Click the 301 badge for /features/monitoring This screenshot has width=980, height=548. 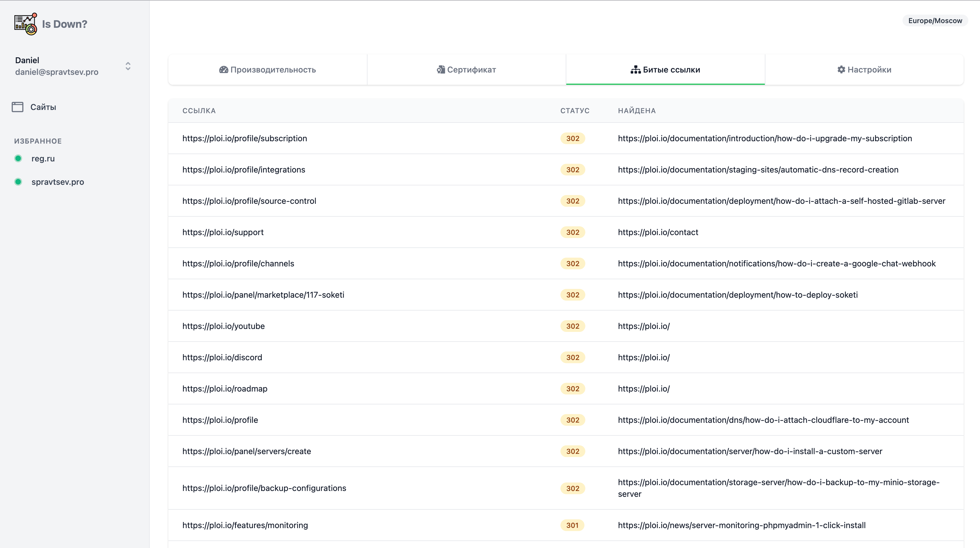click(x=572, y=525)
